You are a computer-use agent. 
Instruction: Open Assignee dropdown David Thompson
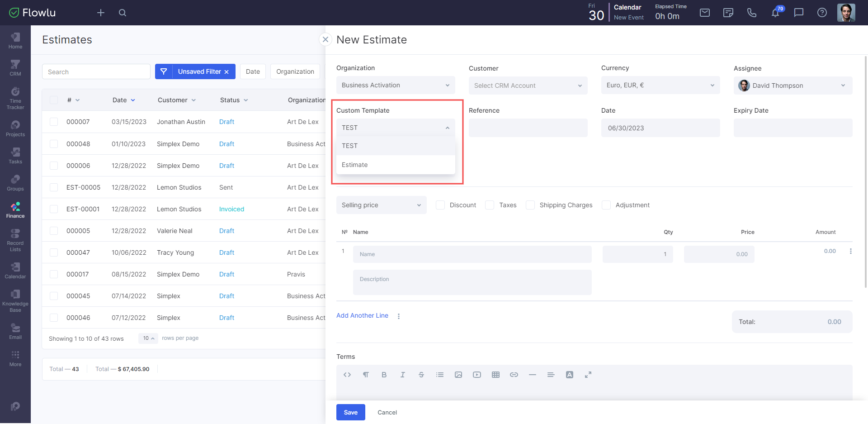tap(793, 86)
